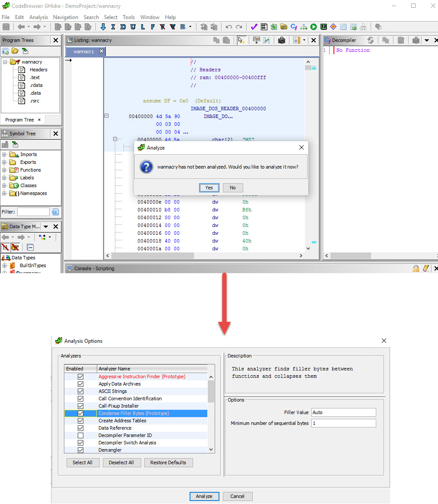438x504 pixels.
Task: Click No in the Analyze dialog
Action: click(233, 188)
